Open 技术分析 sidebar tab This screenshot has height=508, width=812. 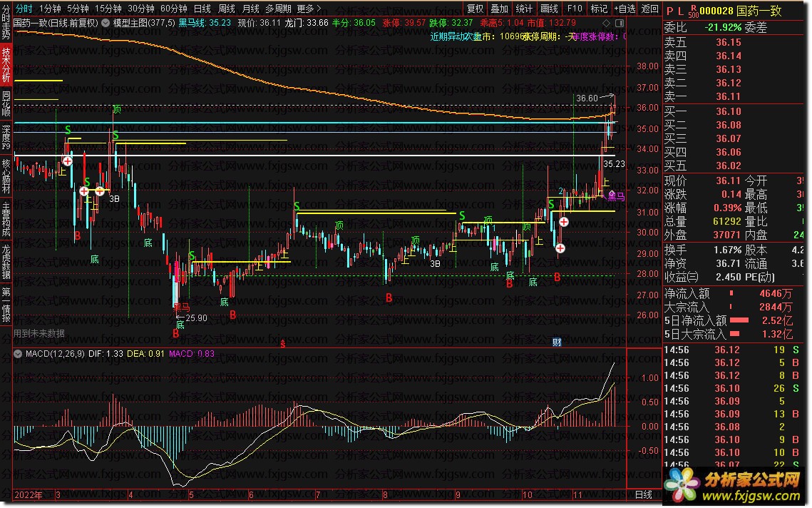pos(6,65)
